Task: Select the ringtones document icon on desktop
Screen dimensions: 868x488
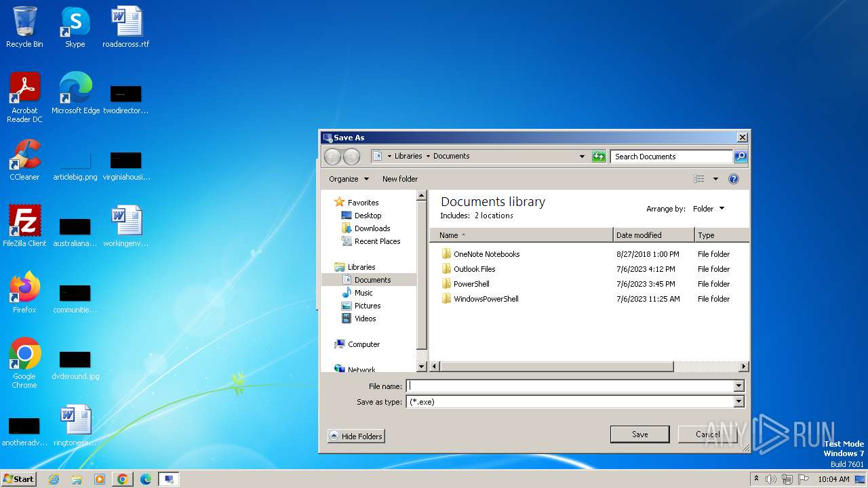Action: click(75, 426)
